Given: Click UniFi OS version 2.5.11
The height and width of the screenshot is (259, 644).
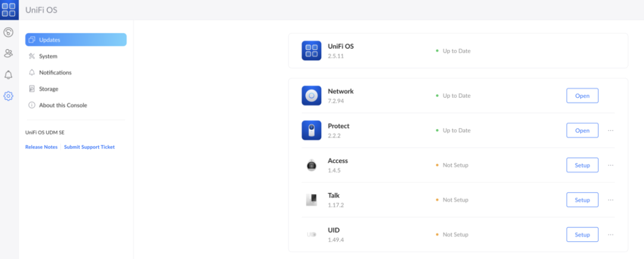Looking at the screenshot, I should [x=336, y=56].
